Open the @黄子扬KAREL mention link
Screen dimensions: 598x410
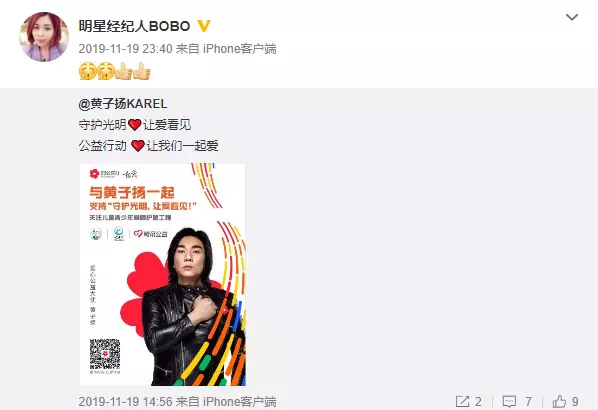pyautogui.click(x=123, y=104)
